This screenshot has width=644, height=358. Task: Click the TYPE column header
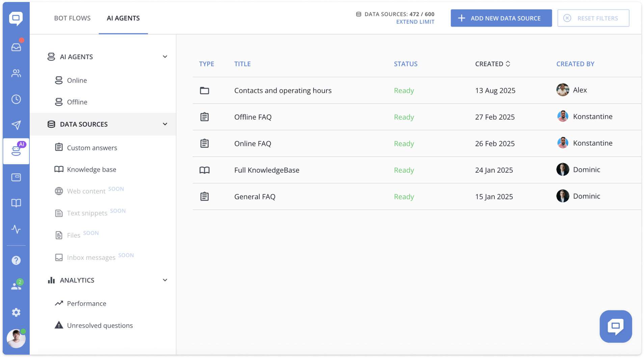[x=207, y=64]
